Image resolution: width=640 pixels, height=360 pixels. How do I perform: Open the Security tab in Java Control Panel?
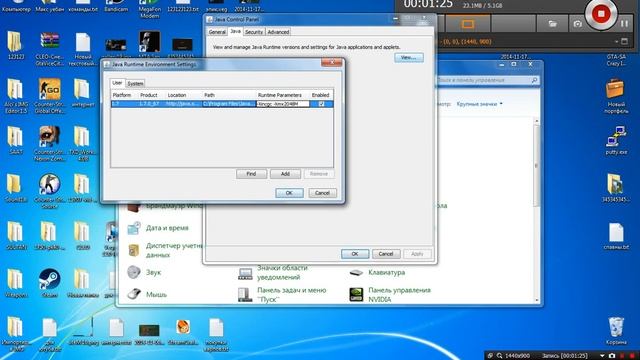(x=254, y=32)
